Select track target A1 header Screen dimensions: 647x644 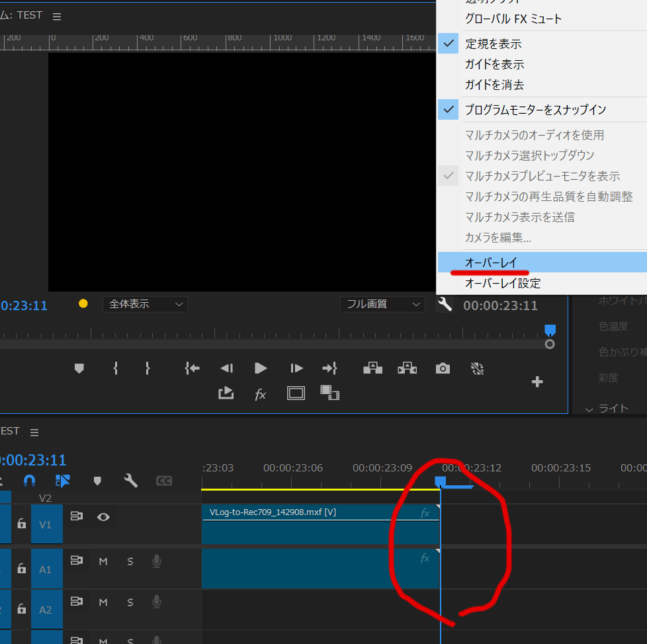point(46,569)
